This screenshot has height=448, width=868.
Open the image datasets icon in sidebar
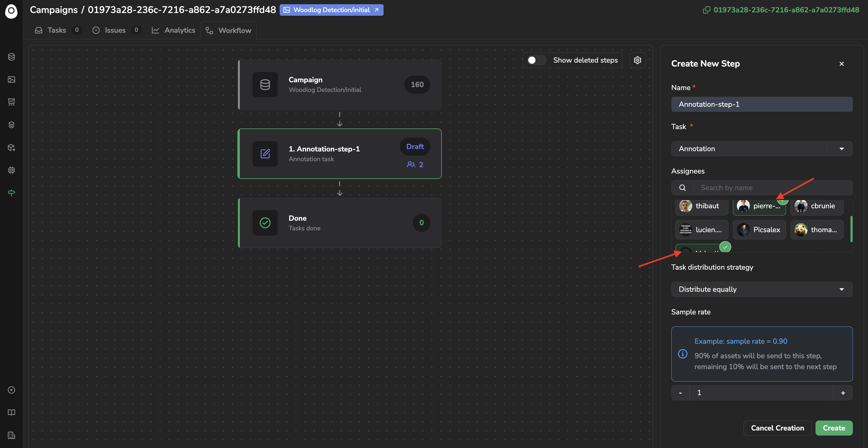coord(11,80)
